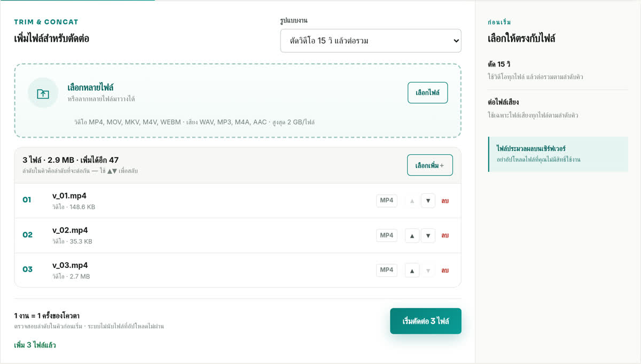Screen dimensions: 641x364
Task: Click row number 01
Action: (x=27, y=200)
